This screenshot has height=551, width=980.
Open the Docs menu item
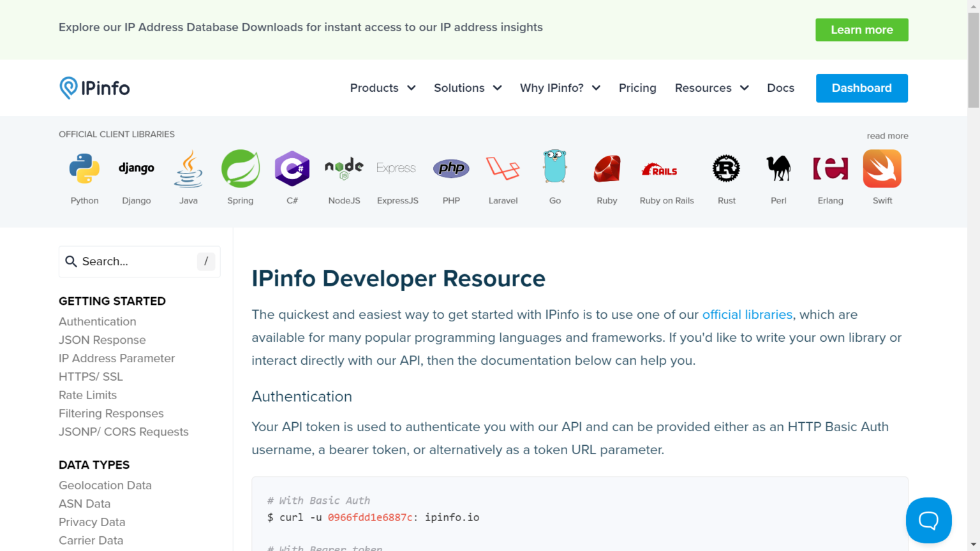pyautogui.click(x=780, y=88)
